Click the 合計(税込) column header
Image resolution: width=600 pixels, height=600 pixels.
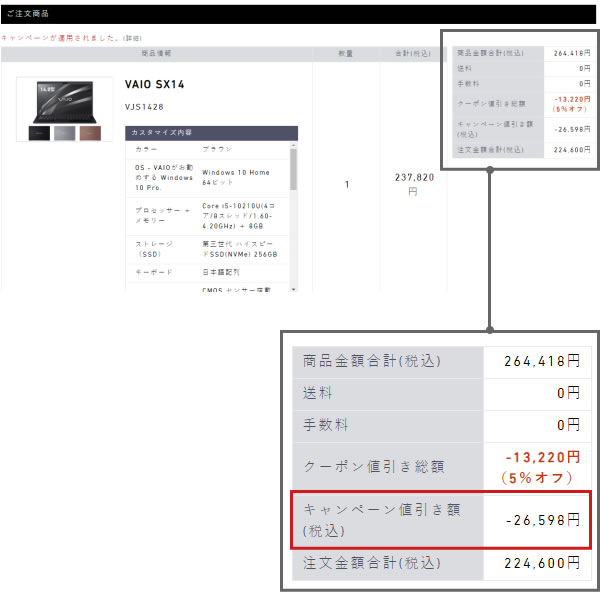pos(413,53)
